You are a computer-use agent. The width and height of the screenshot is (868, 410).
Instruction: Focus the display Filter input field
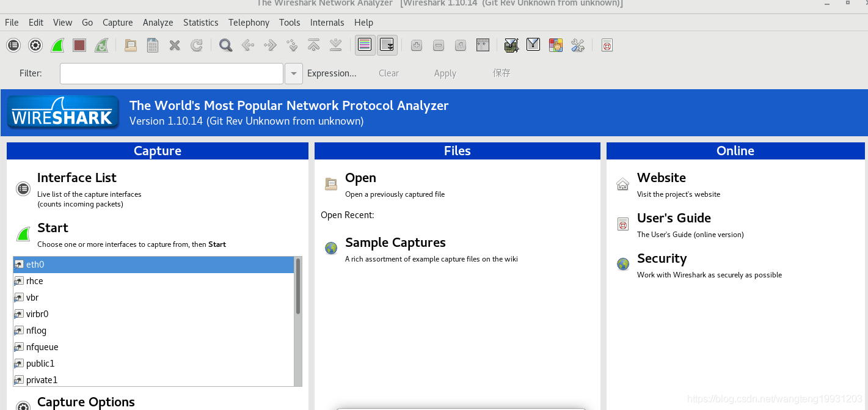[x=172, y=73]
